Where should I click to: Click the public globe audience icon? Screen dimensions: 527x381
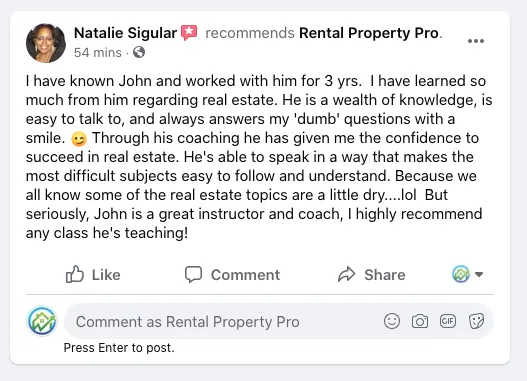point(139,52)
